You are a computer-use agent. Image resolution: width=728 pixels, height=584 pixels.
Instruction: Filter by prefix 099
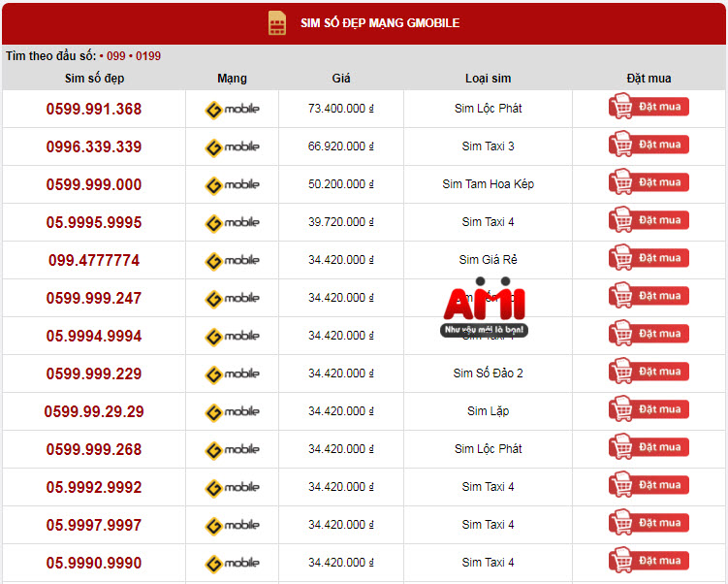point(116,56)
